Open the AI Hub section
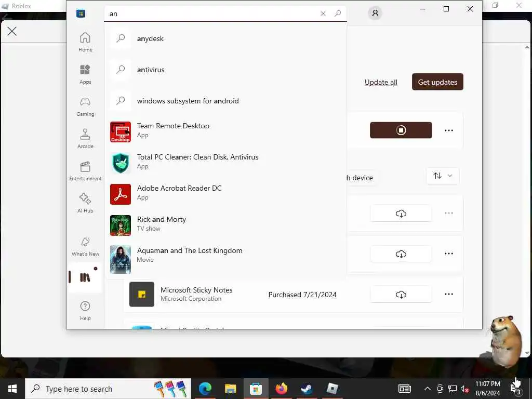 click(x=85, y=203)
